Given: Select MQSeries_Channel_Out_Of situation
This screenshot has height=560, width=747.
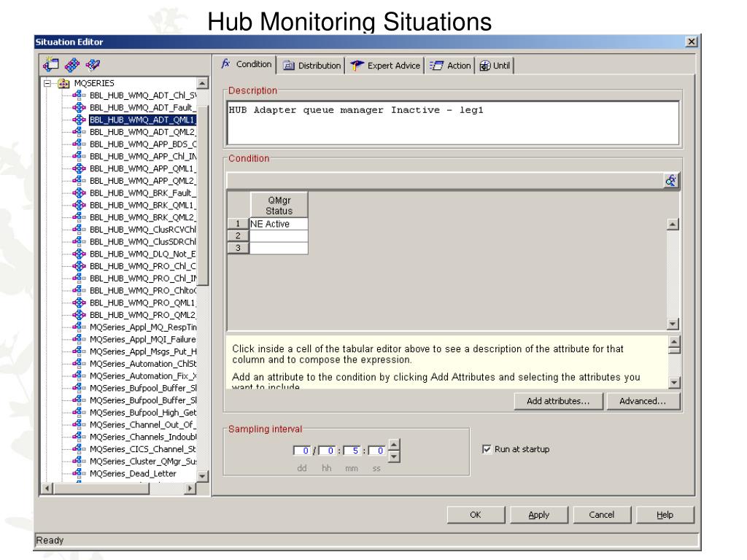Looking at the screenshot, I should 142,425.
